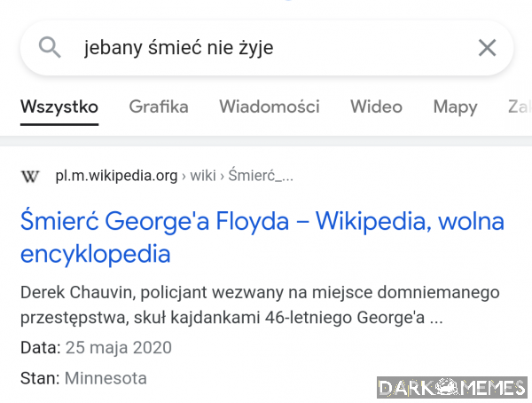Clear the search query with X
Image resolution: width=532 pixels, height=403 pixels.
[x=487, y=48]
